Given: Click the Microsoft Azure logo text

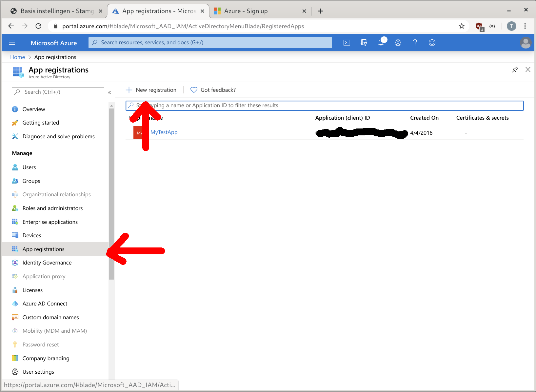Looking at the screenshot, I should 54,43.
